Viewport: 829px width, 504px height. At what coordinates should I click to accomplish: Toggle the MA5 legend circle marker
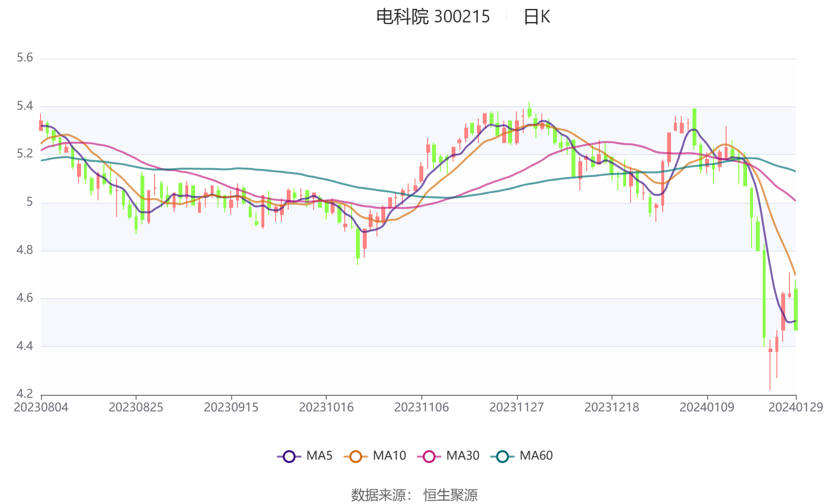289,457
